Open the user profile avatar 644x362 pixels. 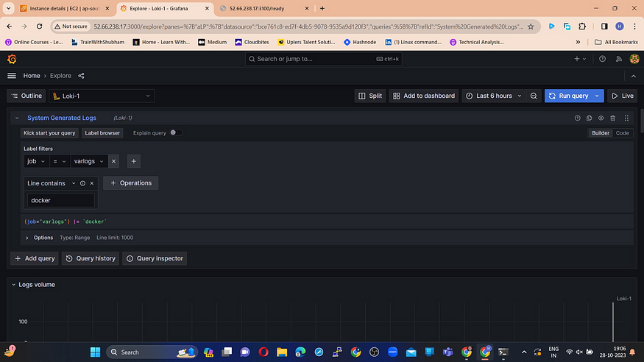[x=634, y=59]
